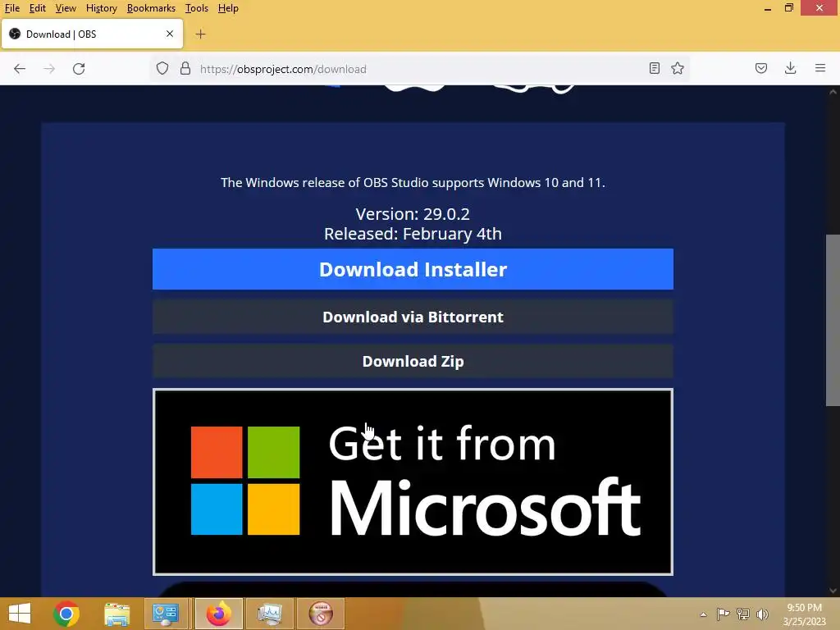
Task: Click the forward navigation arrow
Action: click(49, 69)
